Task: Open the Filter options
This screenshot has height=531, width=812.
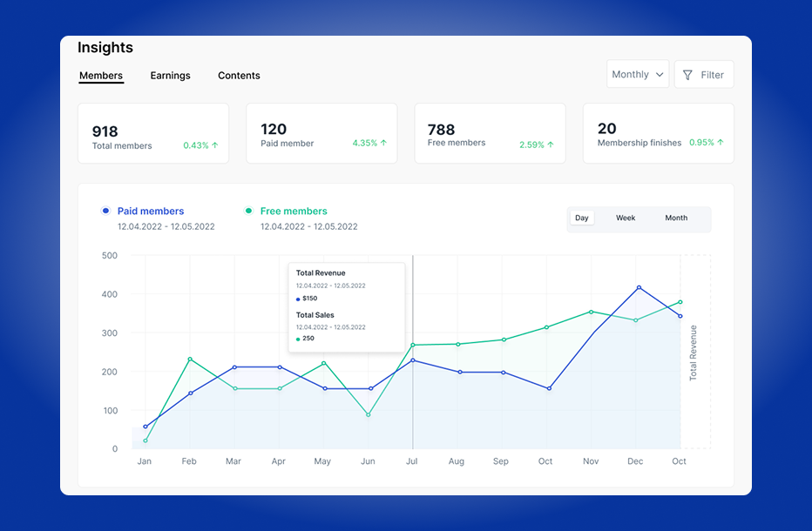Action: (704, 75)
